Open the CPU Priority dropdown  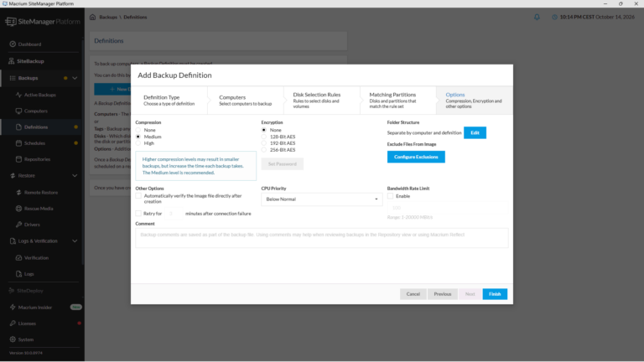point(322,199)
